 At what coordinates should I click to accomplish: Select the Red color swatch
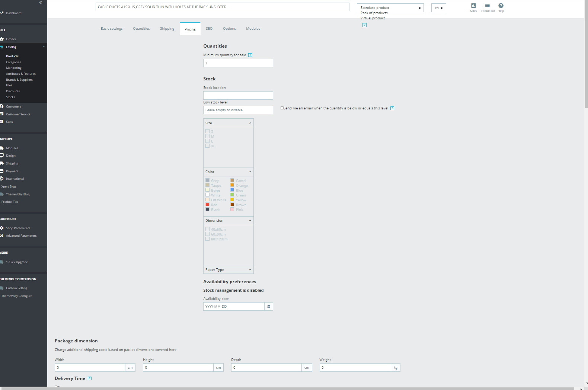tap(208, 205)
